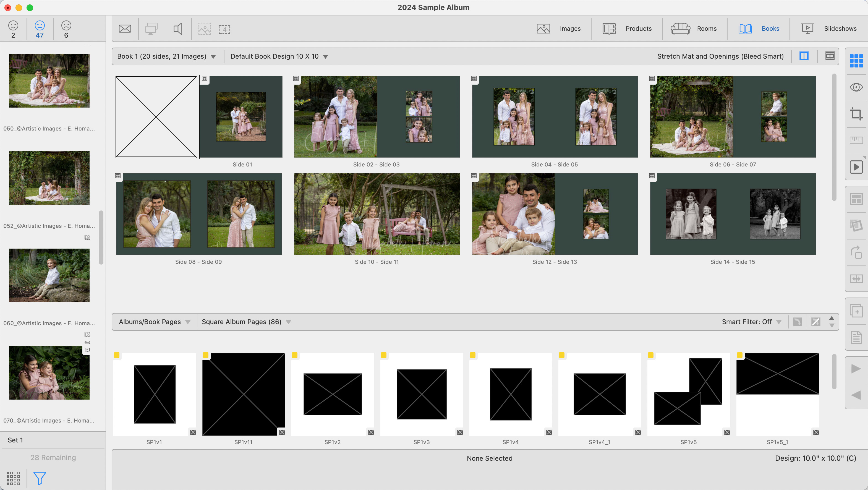Click Stretch Mat and Openings label
The width and height of the screenshot is (868, 490).
[x=720, y=56]
